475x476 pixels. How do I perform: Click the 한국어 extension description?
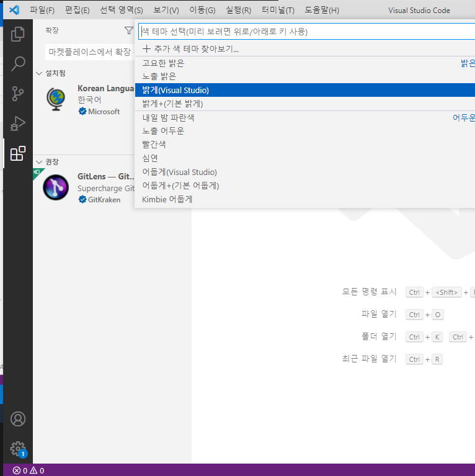pyautogui.click(x=89, y=100)
